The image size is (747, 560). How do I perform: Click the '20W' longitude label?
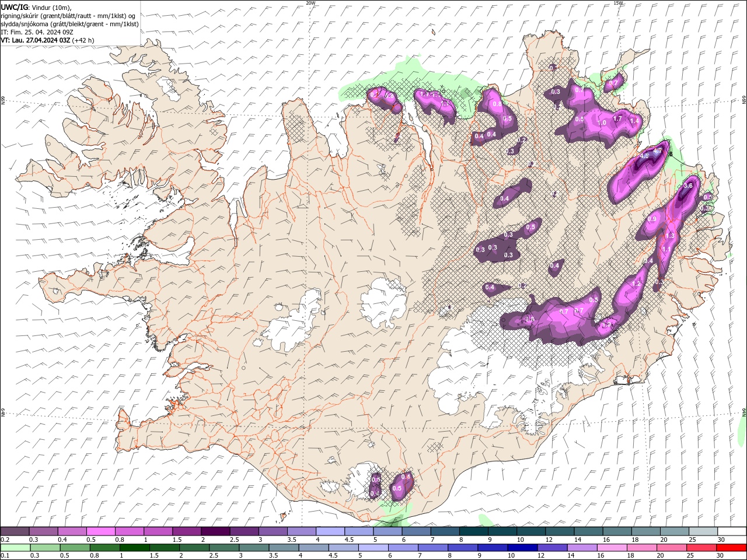click(310, 3)
